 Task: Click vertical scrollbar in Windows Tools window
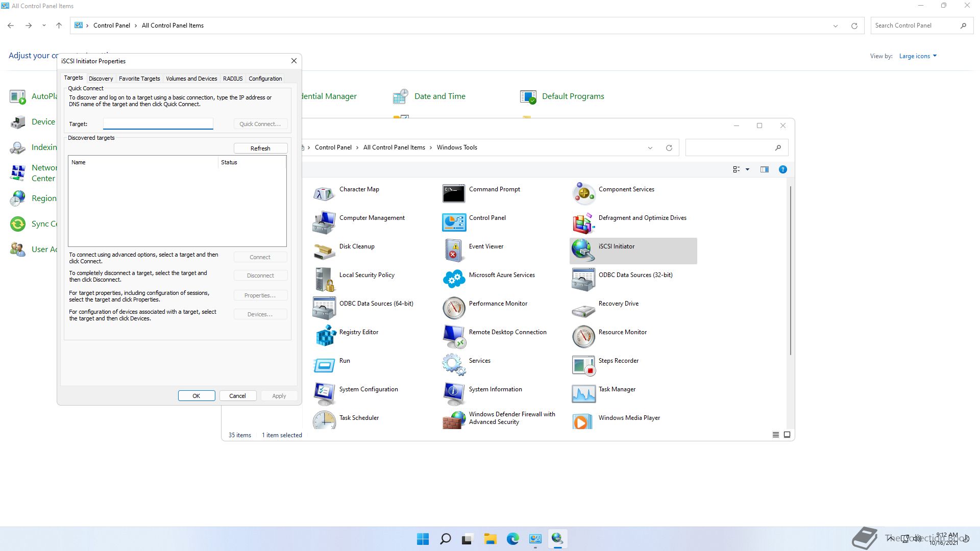(791, 270)
